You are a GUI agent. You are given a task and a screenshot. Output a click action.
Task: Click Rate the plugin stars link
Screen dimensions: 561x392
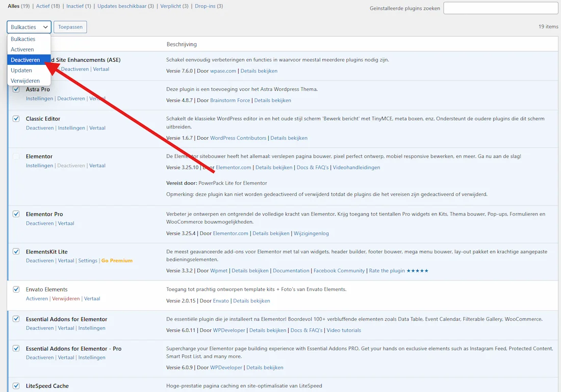[x=398, y=271]
